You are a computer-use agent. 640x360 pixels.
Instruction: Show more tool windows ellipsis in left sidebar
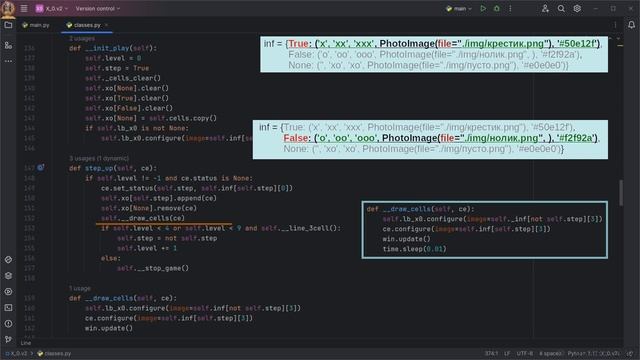8,61
